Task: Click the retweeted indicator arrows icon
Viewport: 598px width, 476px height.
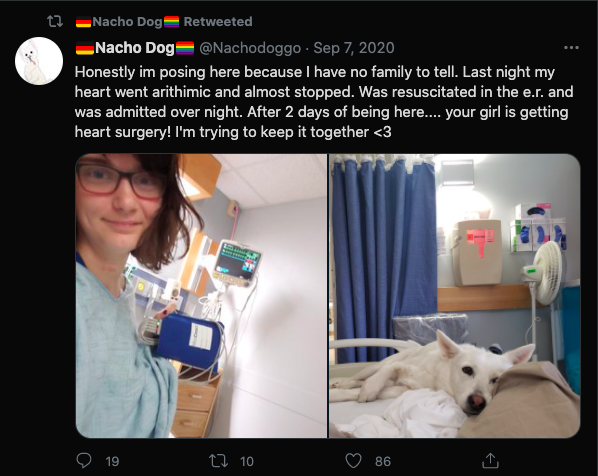Action: pos(55,21)
